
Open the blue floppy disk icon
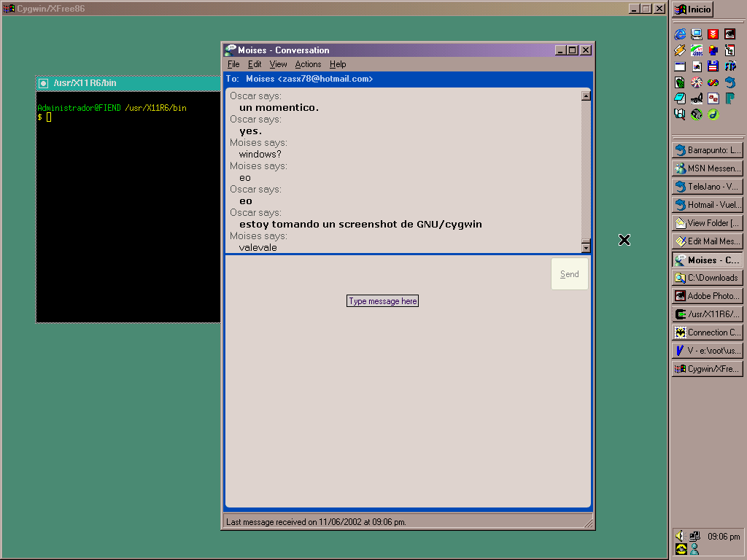[713, 66]
